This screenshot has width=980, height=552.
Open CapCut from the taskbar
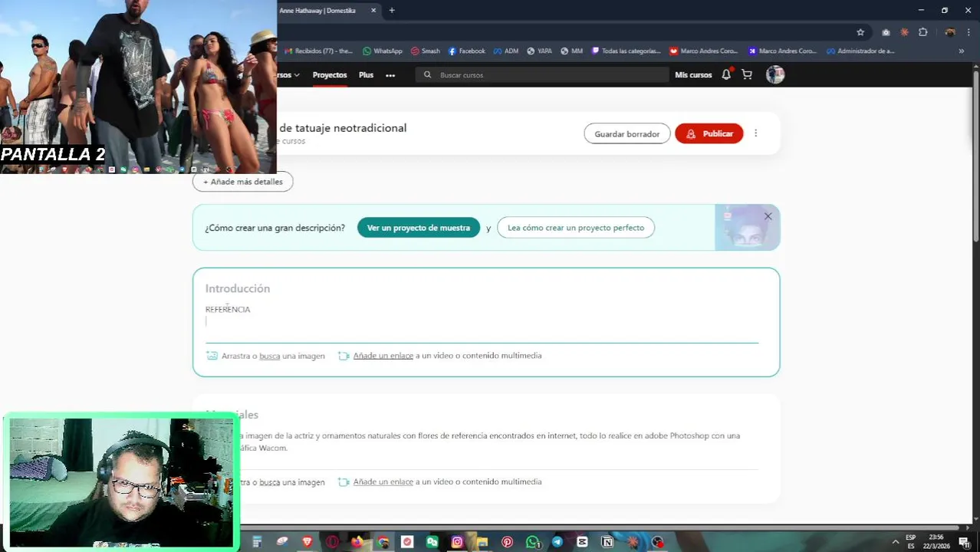tap(582, 542)
